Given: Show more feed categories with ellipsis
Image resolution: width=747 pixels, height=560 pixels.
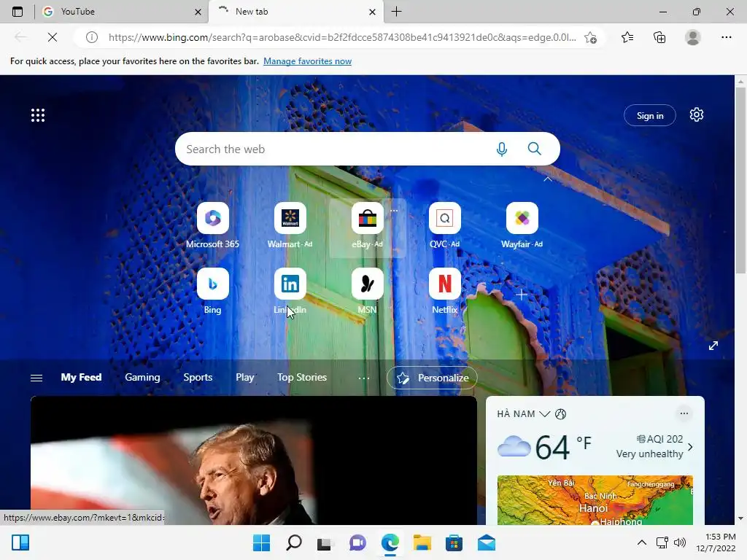Looking at the screenshot, I should pyautogui.click(x=364, y=378).
